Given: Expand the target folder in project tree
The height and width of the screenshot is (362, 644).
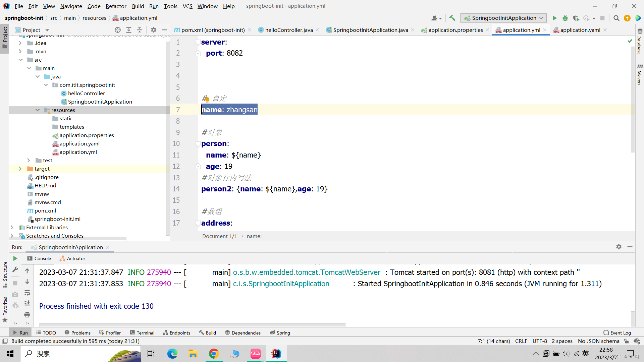Looking at the screenshot, I should (20, 169).
